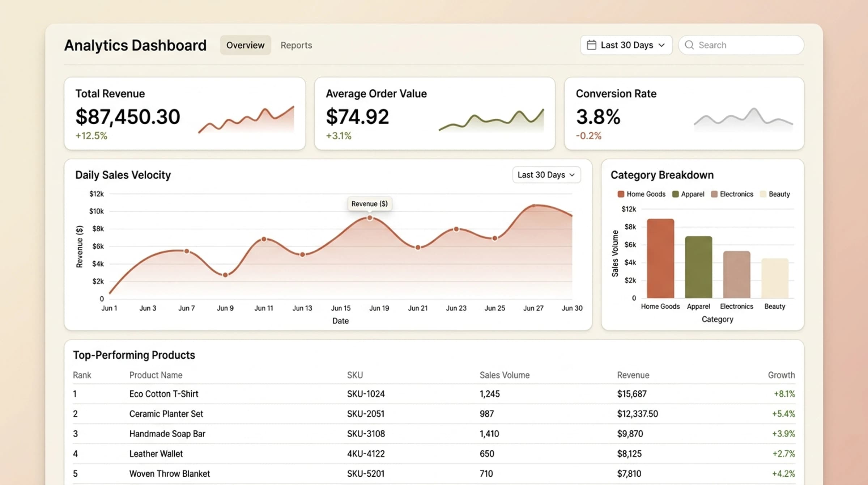Click the Jun 19 peak data point on the sales chart
This screenshot has width=868, height=485.
370,218
